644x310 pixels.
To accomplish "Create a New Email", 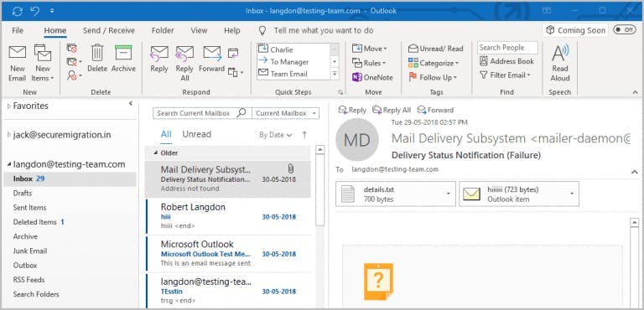I will coord(18,64).
